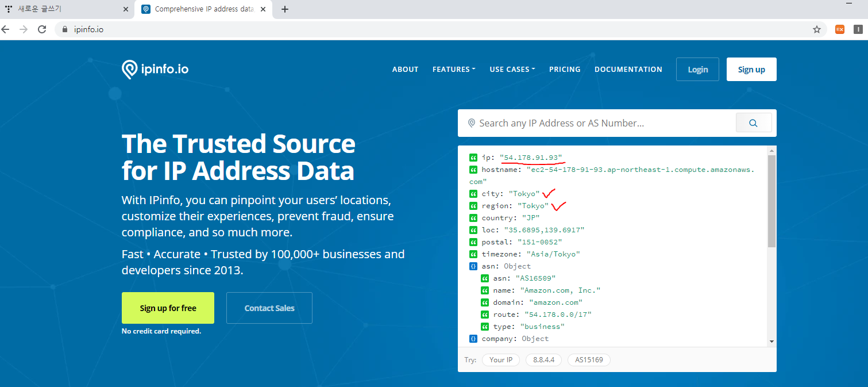Viewport: 868px width, 387px height.
Task: Switch to the Comprehensive IP address data tab
Action: tap(202, 9)
